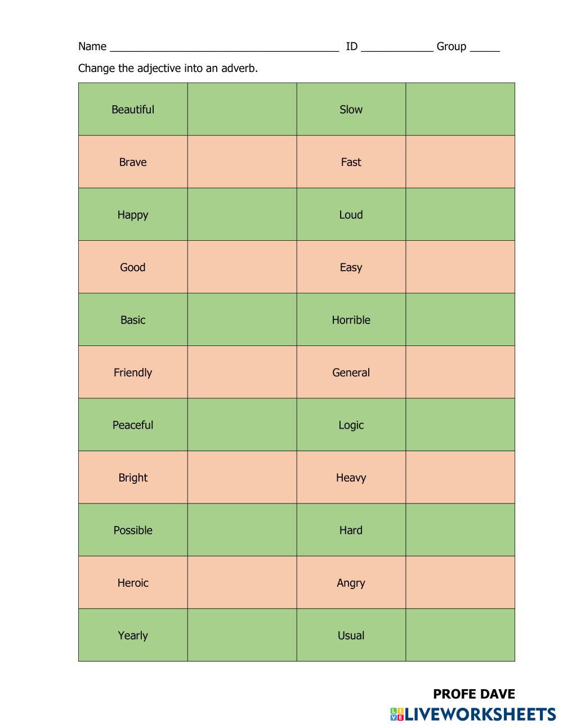Click the empty cell next to Happy

coord(242,214)
